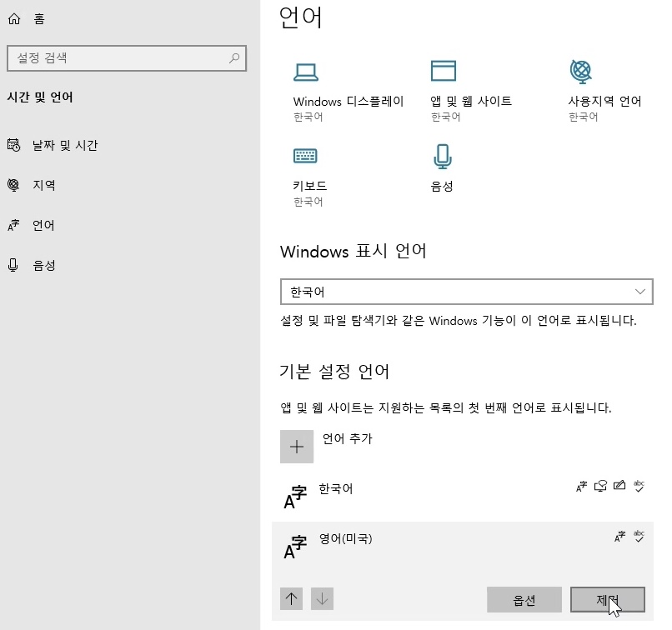Click the calendar-clock icon beside 날짜 및 시간

coord(13,145)
